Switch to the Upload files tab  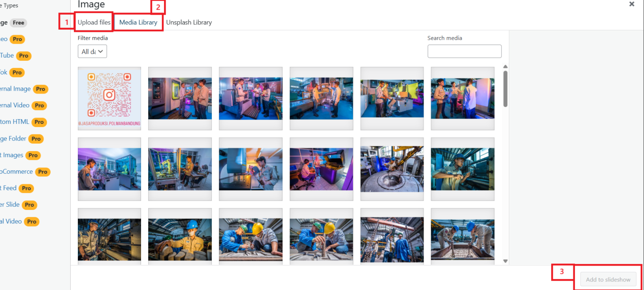94,22
